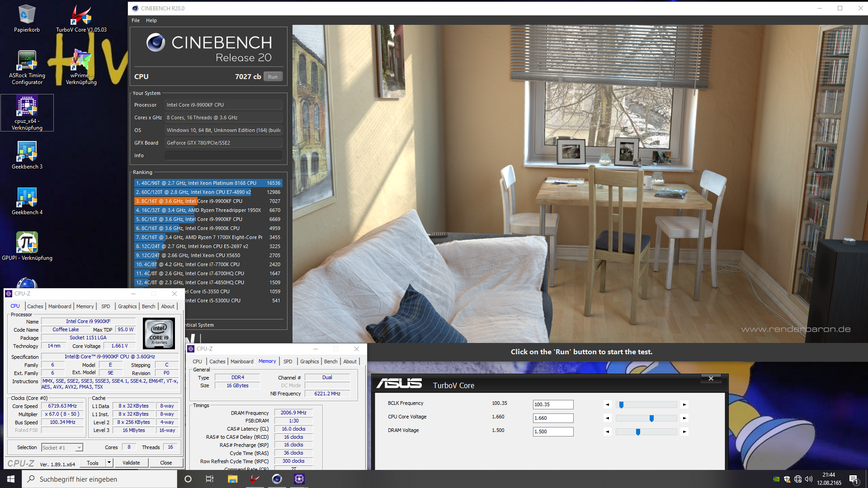Adjust the CPU Core Voltage slider

pos(646,418)
